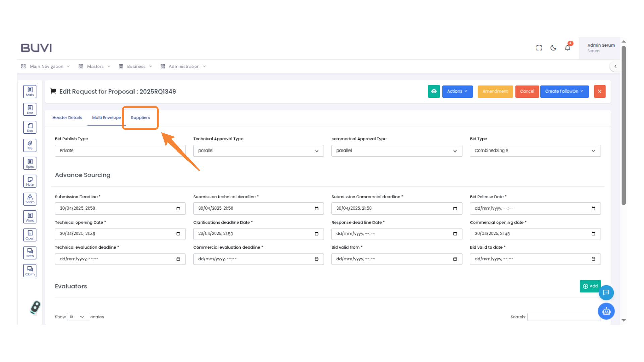Open the Spec sidebar icon
The width and height of the screenshot is (644, 362).
coord(30,163)
